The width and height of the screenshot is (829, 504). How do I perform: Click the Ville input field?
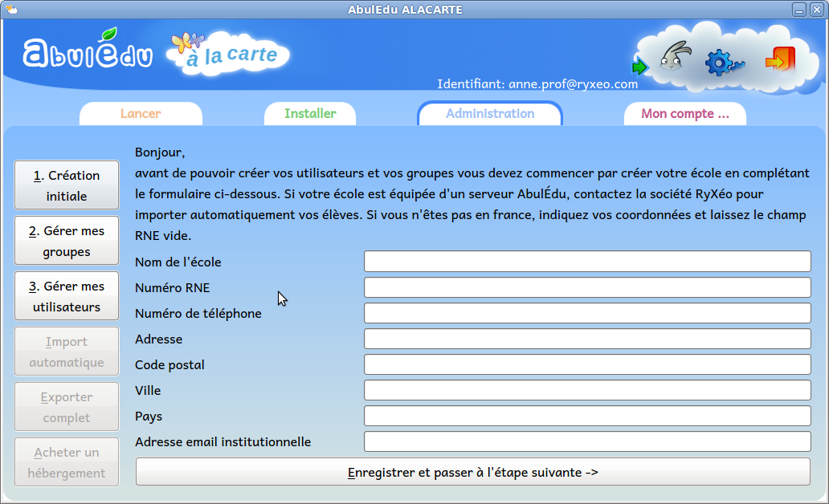[587, 390]
